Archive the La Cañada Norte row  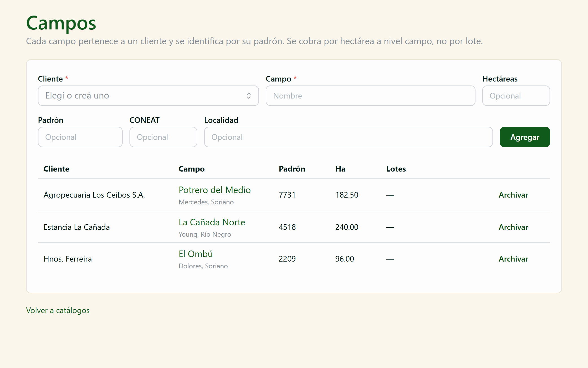tap(513, 227)
